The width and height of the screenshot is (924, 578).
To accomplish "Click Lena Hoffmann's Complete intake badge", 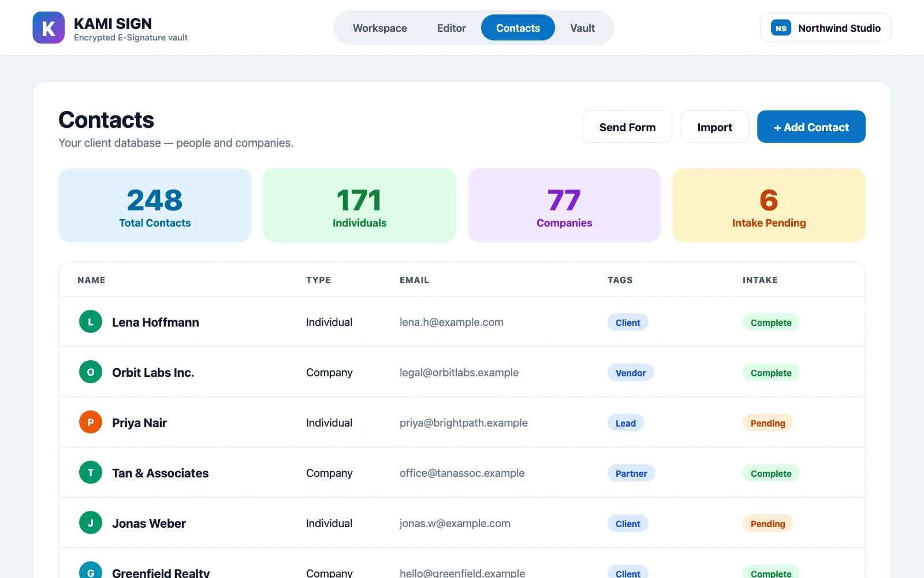I will click(771, 323).
